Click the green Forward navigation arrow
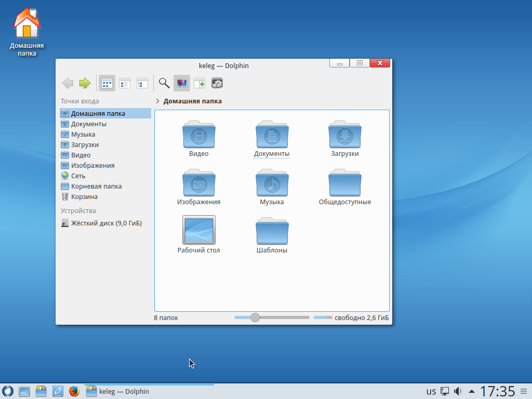 click(x=85, y=83)
